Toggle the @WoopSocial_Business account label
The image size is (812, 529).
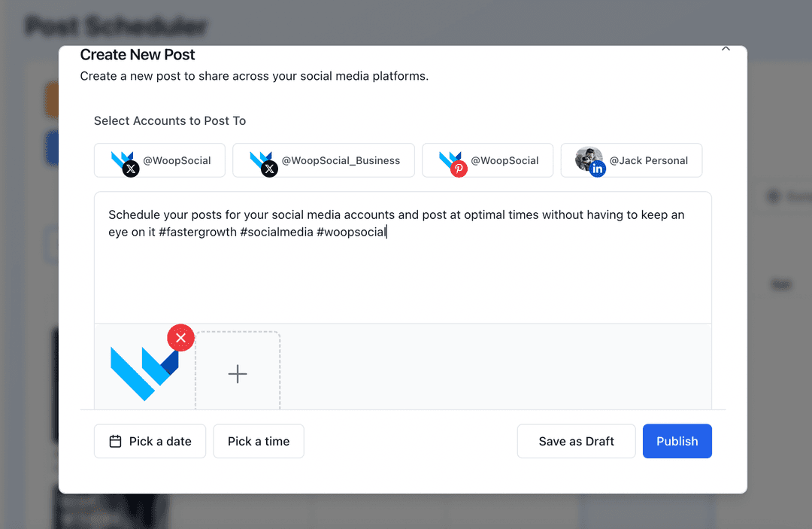341,160
